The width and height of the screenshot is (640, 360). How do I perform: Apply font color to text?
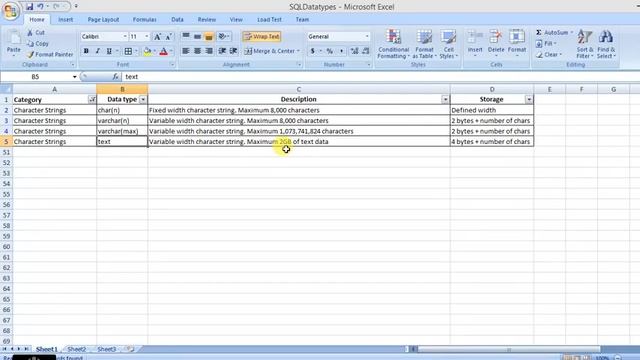click(164, 51)
